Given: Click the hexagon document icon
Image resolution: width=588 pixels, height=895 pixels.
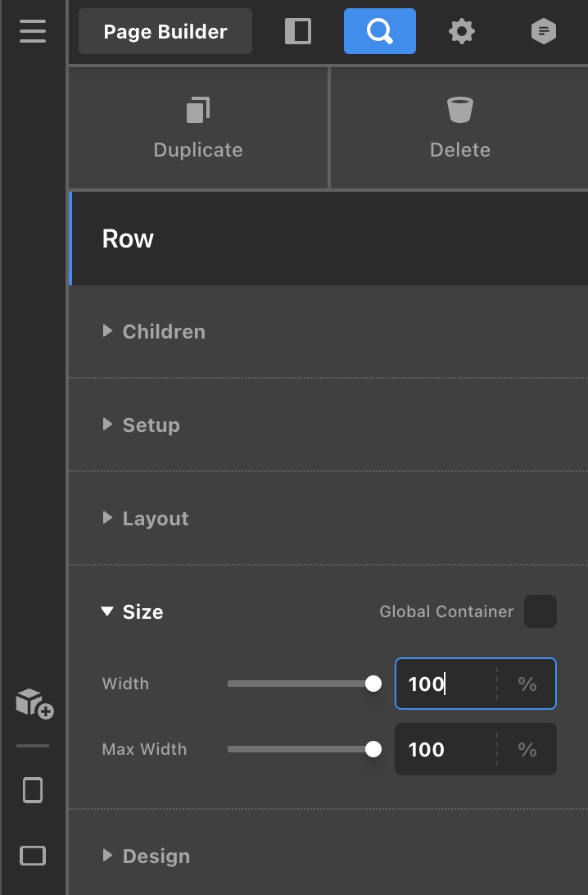Looking at the screenshot, I should (543, 32).
